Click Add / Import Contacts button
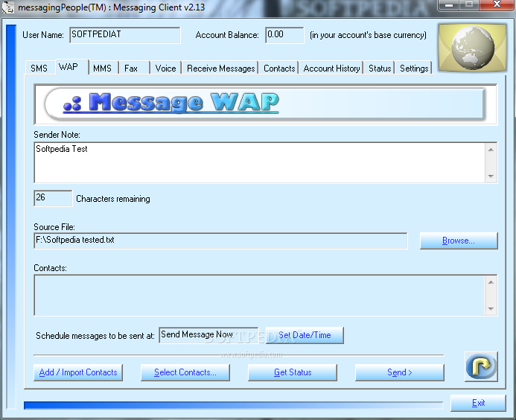The height and width of the screenshot is (420, 516). (x=78, y=372)
